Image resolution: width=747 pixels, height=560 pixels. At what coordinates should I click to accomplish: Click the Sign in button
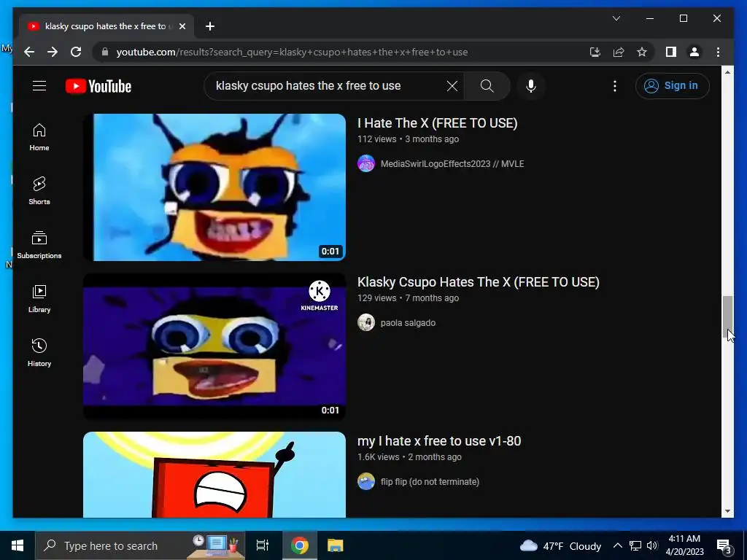point(672,86)
